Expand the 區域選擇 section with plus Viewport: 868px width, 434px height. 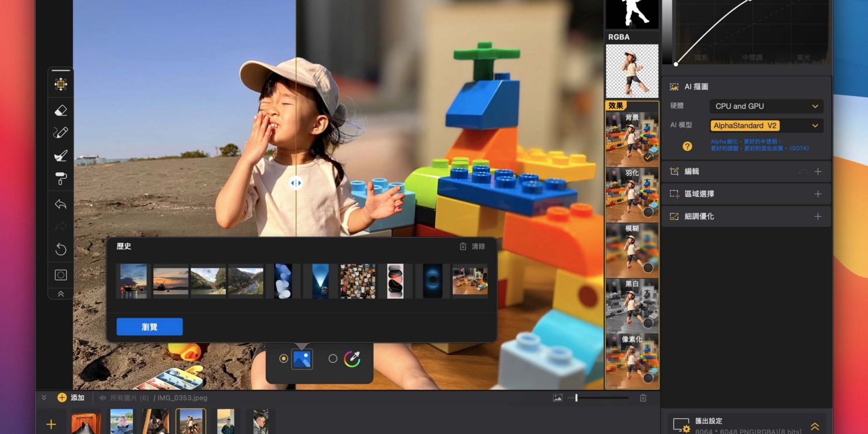[x=817, y=194]
